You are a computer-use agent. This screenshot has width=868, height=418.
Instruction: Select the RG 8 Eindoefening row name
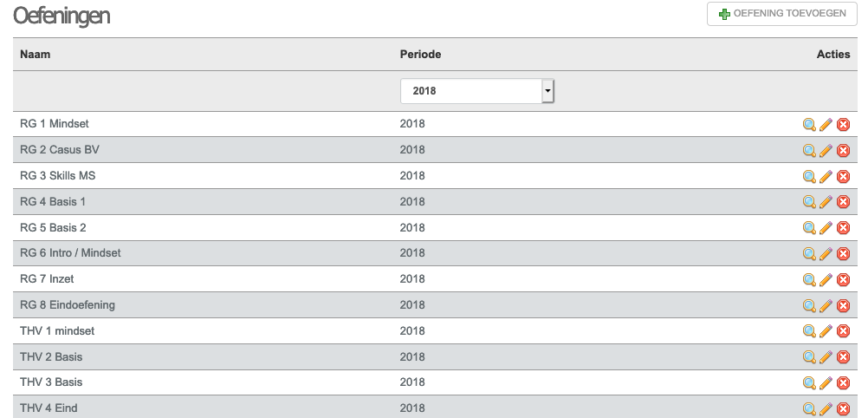[68, 305]
